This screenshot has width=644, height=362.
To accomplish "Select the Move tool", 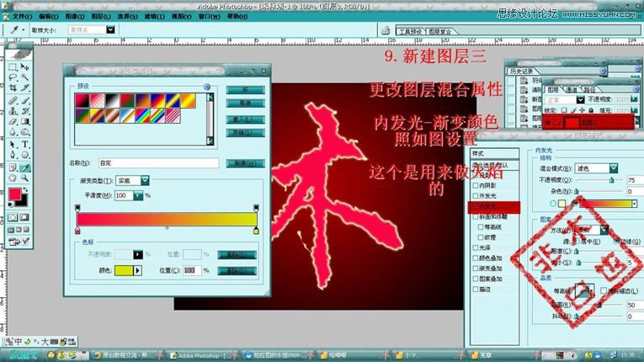I will (25, 67).
